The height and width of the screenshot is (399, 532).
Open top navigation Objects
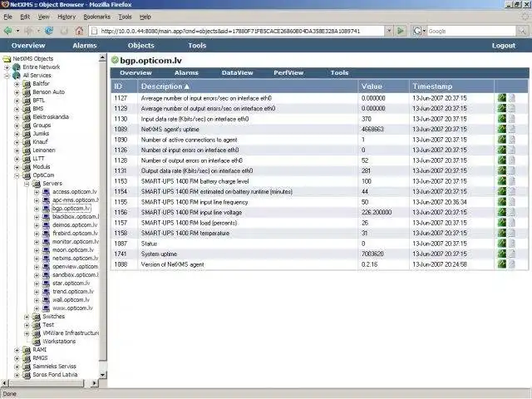click(140, 46)
